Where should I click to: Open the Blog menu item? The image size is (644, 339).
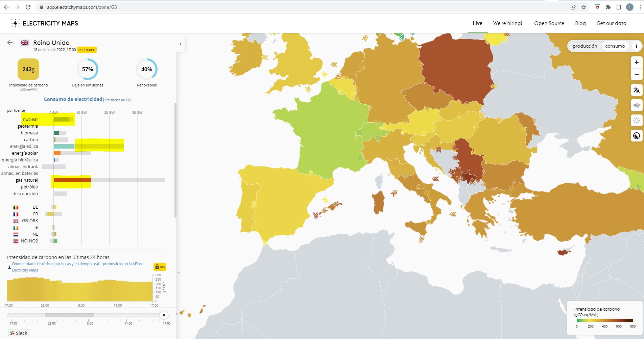[580, 23]
